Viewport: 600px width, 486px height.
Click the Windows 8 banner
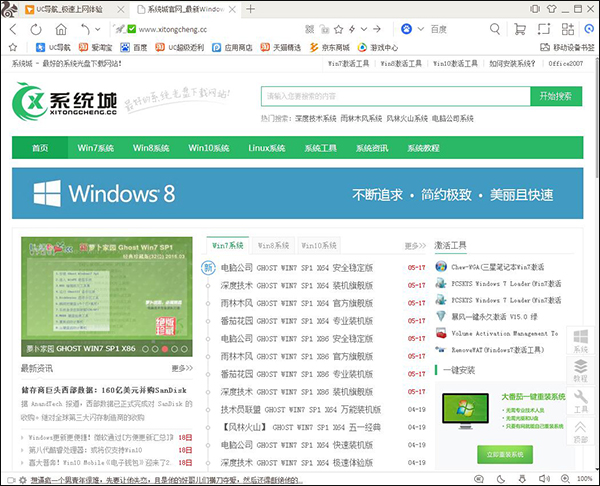click(298, 193)
